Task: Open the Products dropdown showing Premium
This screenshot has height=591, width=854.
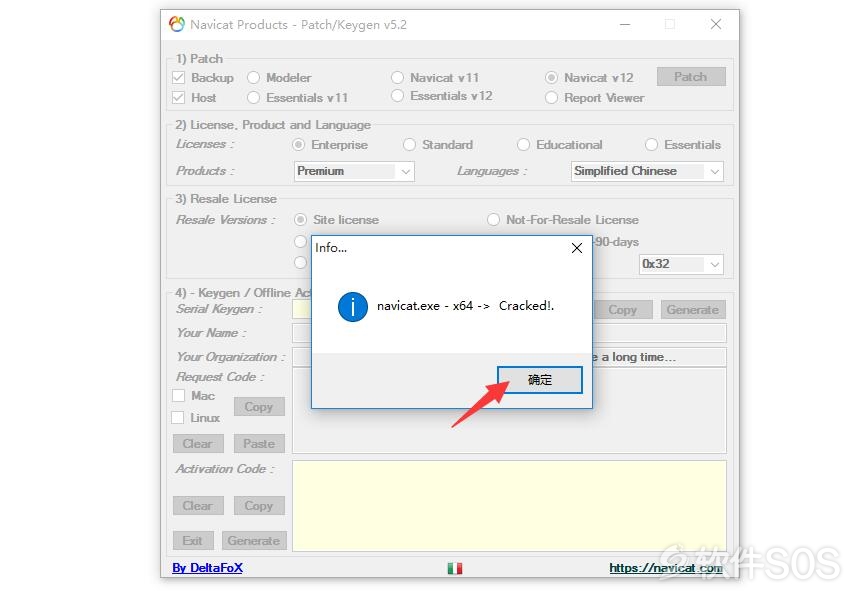Action: [x=354, y=172]
